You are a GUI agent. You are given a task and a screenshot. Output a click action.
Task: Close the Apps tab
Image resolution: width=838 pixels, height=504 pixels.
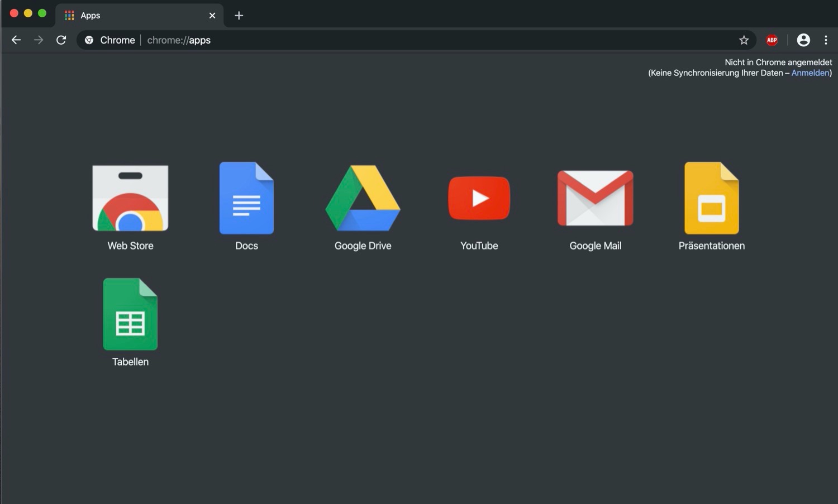pyautogui.click(x=212, y=16)
